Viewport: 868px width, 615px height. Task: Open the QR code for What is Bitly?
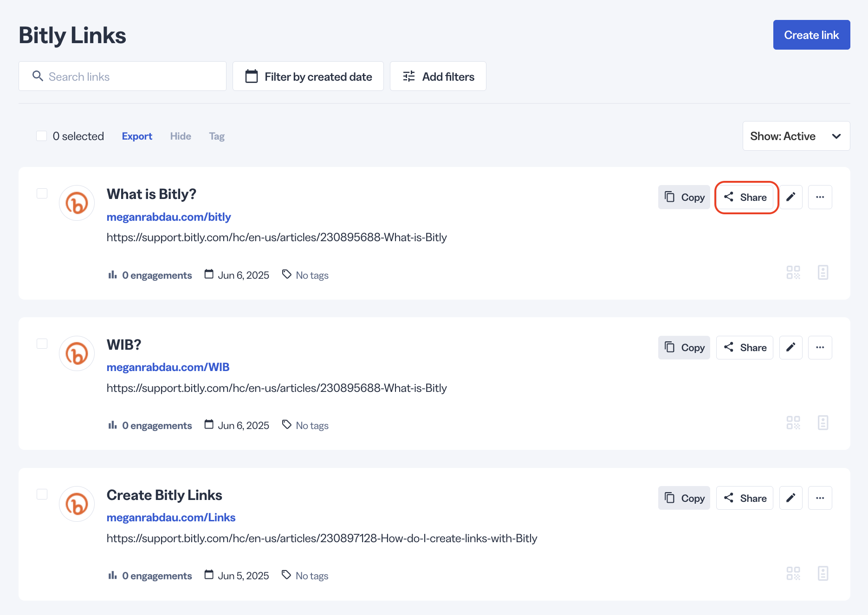pyautogui.click(x=794, y=272)
